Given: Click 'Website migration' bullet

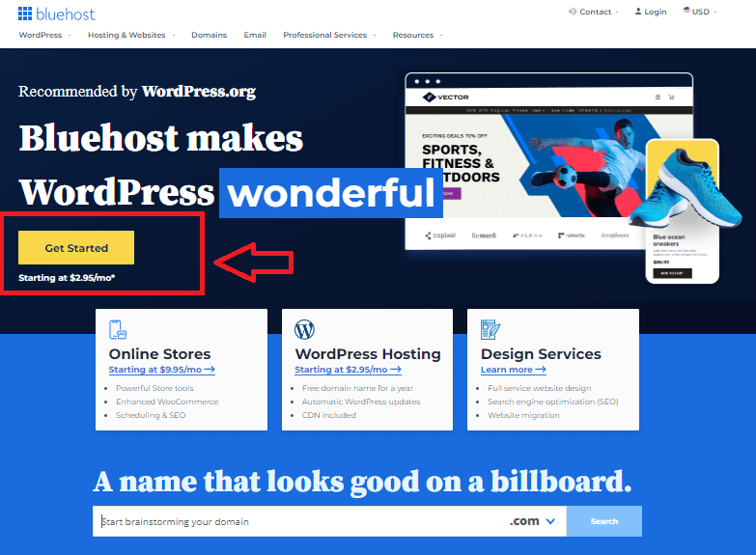Looking at the screenshot, I should [x=523, y=415].
